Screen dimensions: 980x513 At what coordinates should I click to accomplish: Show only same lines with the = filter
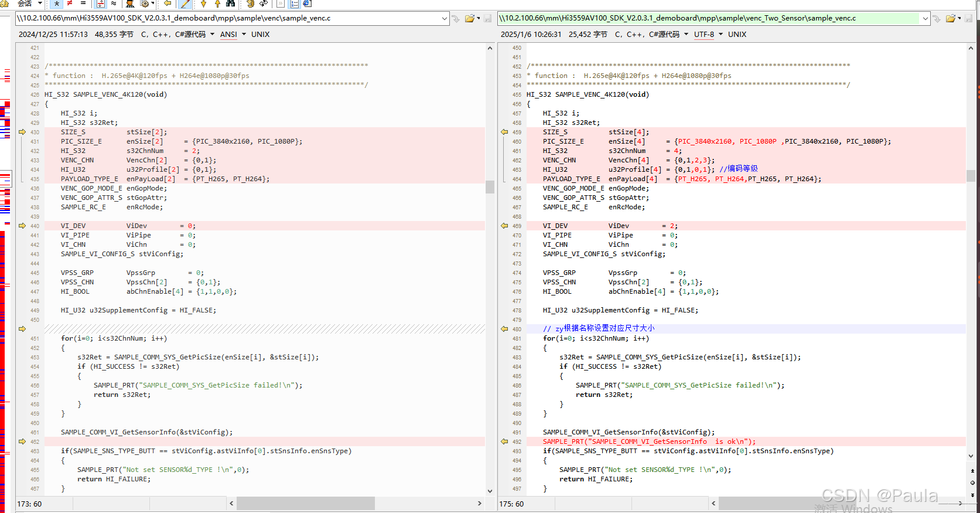pyautogui.click(x=83, y=4)
